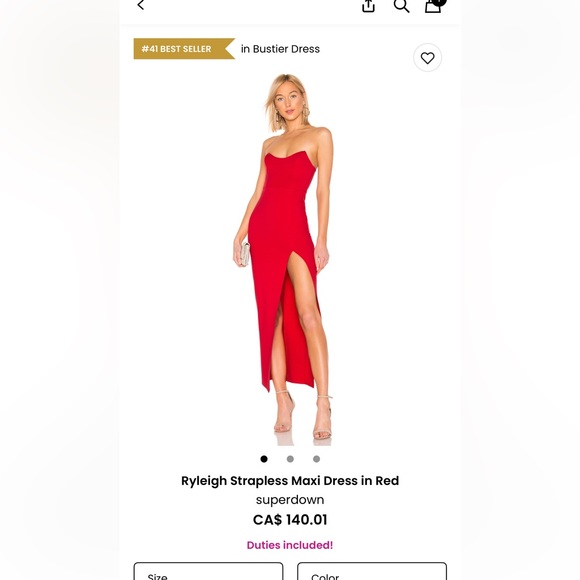The width and height of the screenshot is (580, 580).
Task: Click the #41 Best Seller badge
Action: [x=184, y=49]
